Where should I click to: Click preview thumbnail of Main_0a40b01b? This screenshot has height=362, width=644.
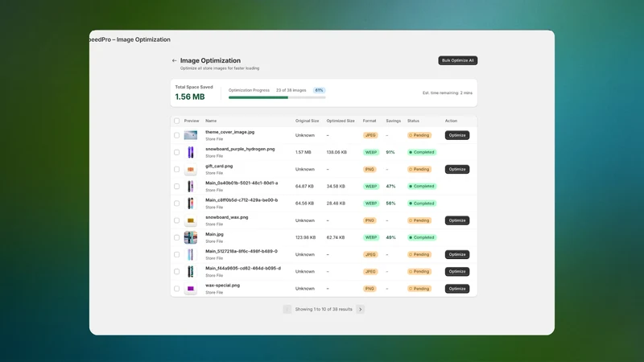[191, 187]
